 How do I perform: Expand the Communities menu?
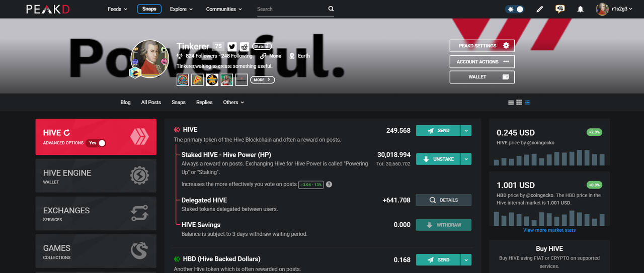coord(224,9)
